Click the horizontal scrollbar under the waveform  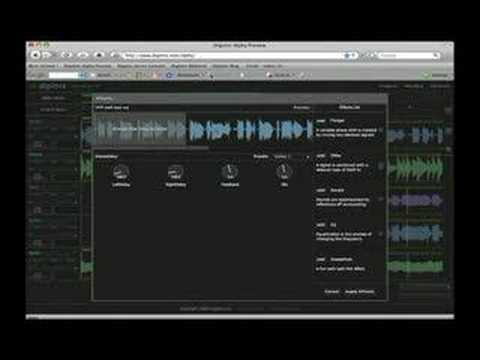[152, 147]
